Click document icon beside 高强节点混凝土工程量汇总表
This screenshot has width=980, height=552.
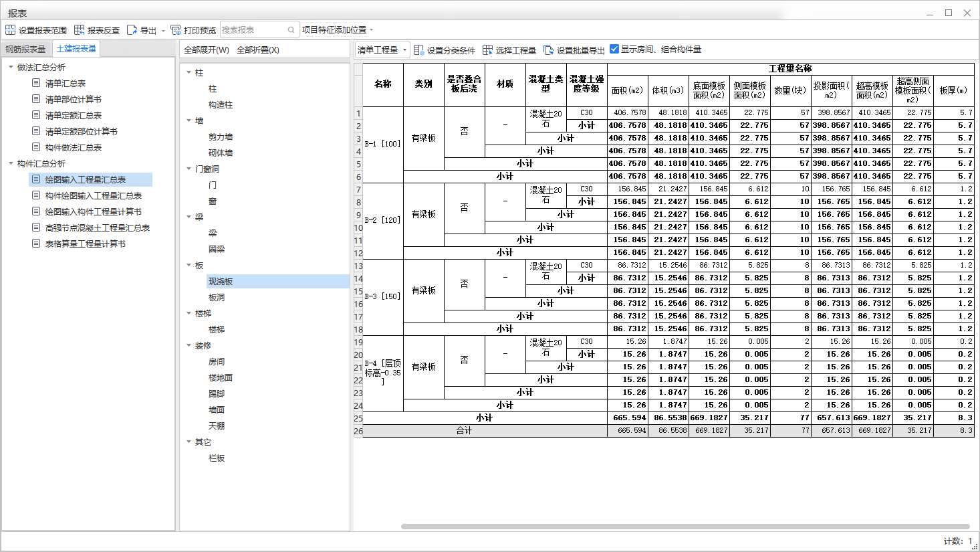tap(36, 227)
